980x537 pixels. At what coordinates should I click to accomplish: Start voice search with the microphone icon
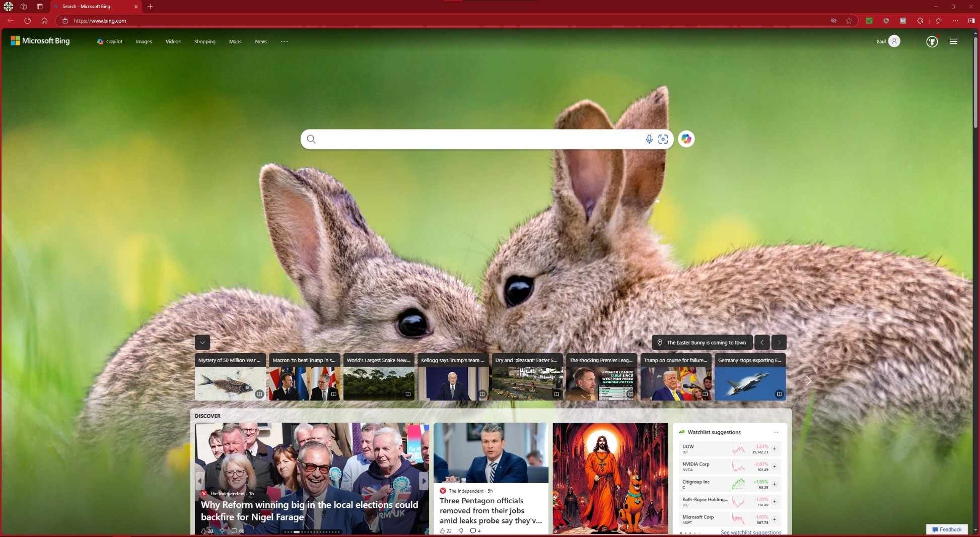[649, 139]
